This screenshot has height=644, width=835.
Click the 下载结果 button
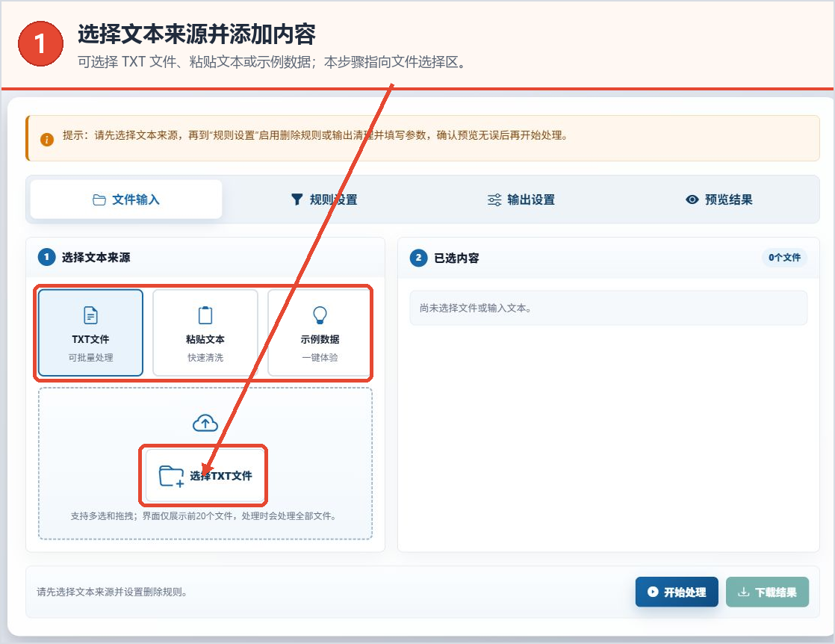pos(767,592)
